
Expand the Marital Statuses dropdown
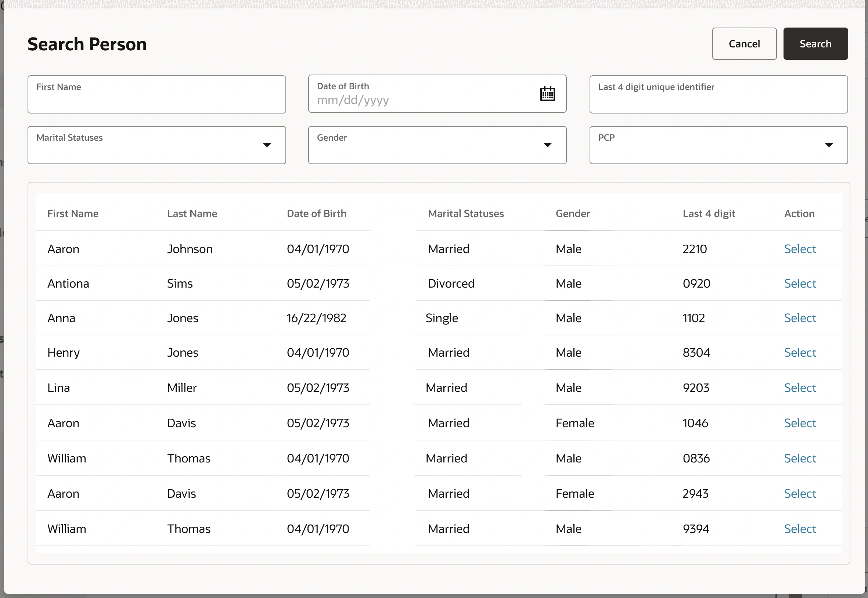pyautogui.click(x=266, y=145)
